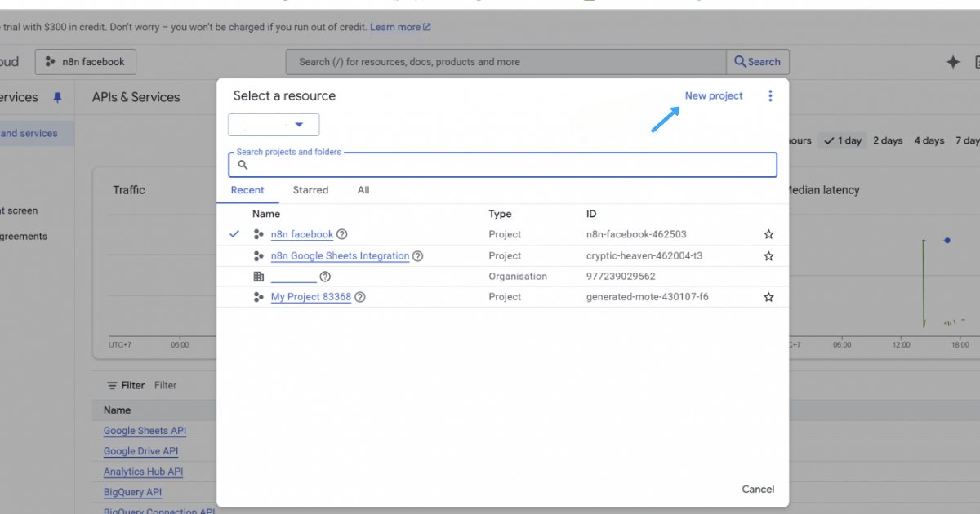Star the "n8n Google Sheets Integration" project
This screenshot has width=980, height=514.
768,255
